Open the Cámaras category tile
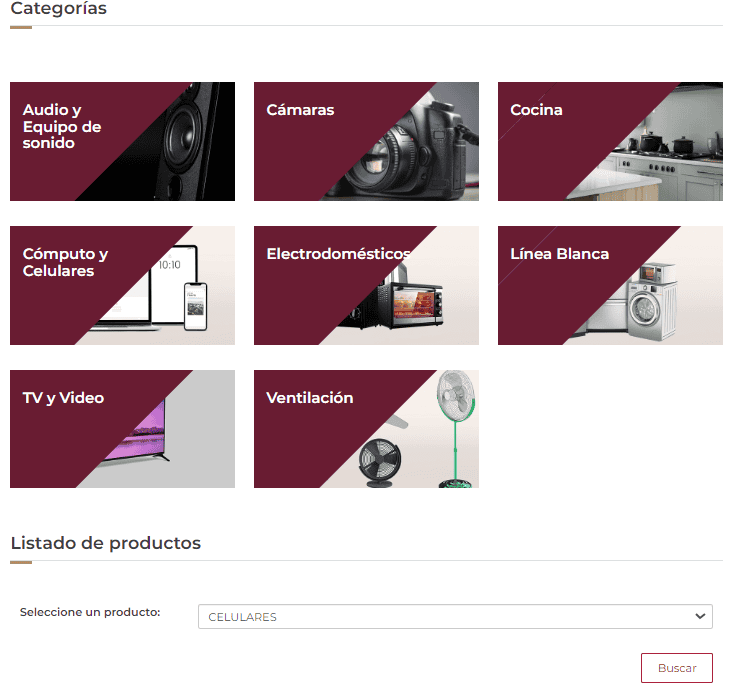The width and height of the screenshot is (752, 697). 366,141
